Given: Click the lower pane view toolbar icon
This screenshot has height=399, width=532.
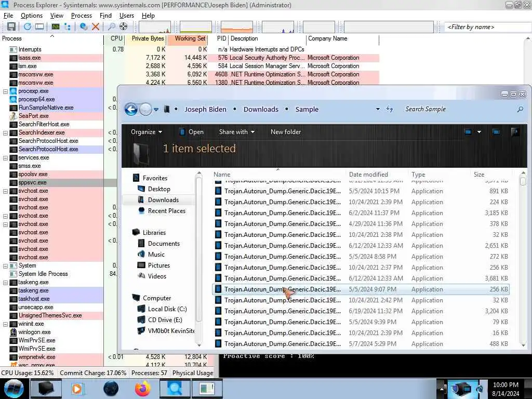Looking at the screenshot, I should tap(39, 26).
